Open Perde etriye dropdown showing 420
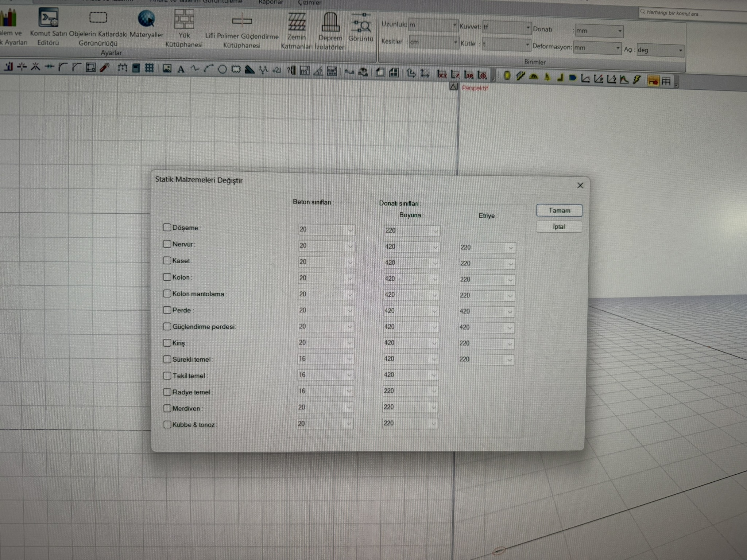Viewport: 747px width, 560px height. pos(486,311)
